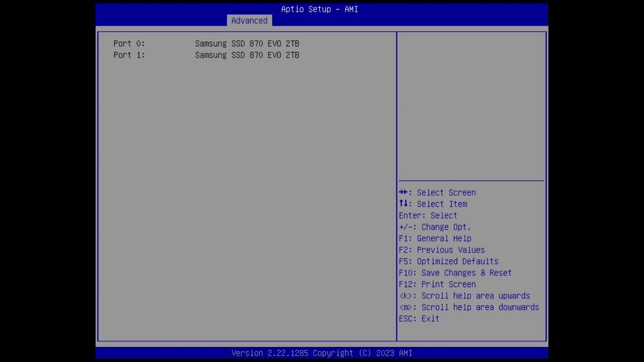Click the left-right arrows icon for Select Screen
The image size is (644, 362).
click(x=404, y=193)
